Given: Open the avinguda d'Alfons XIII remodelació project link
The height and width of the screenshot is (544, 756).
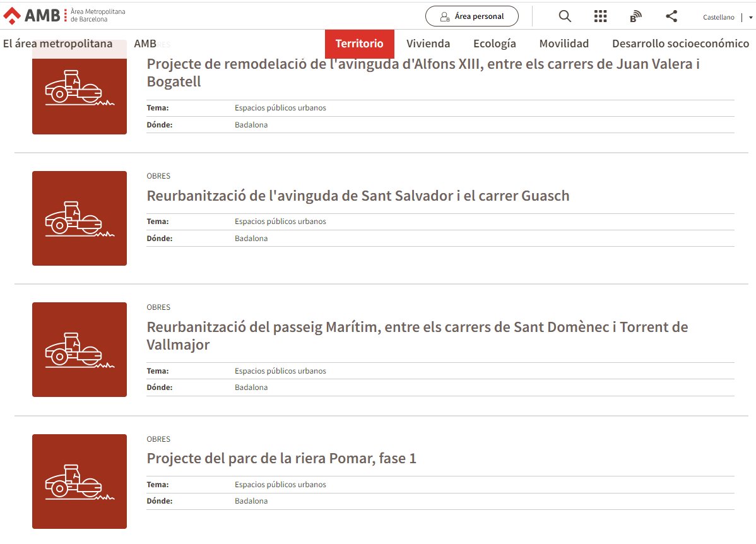Looking at the screenshot, I should click(423, 73).
